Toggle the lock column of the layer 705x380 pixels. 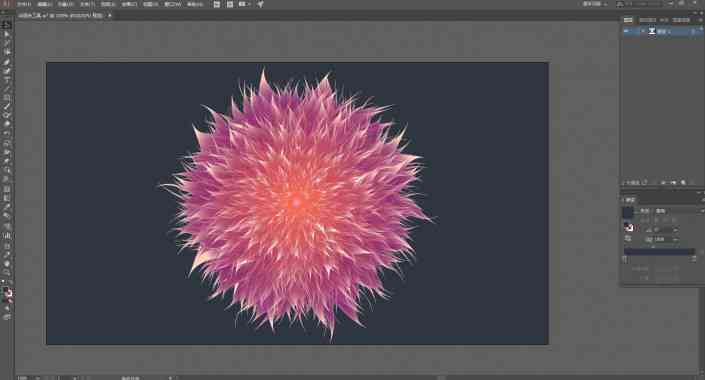coord(634,31)
